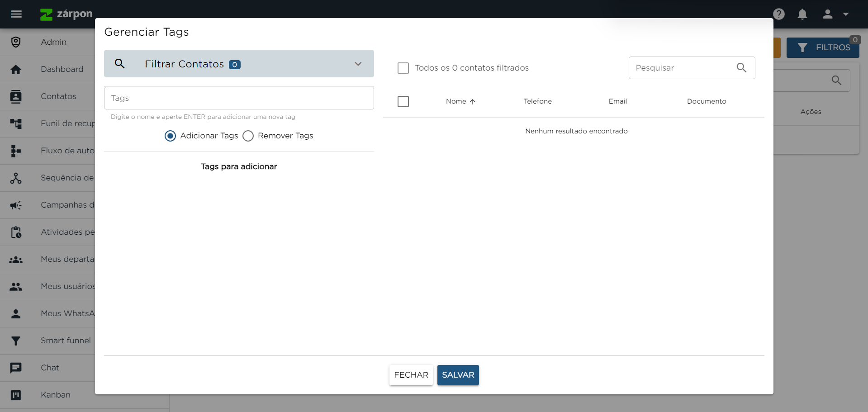Open the user account dropdown arrow
The image size is (868, 412).
(x=845, y=14)
